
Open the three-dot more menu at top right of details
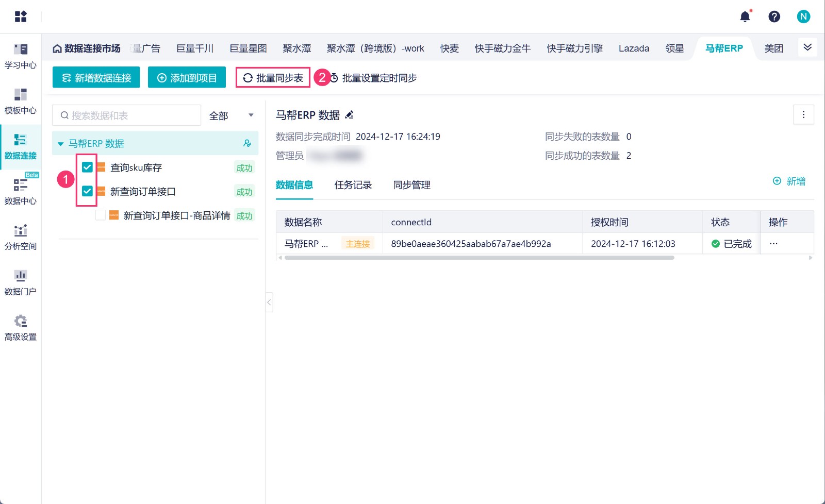tap(803, 115)
